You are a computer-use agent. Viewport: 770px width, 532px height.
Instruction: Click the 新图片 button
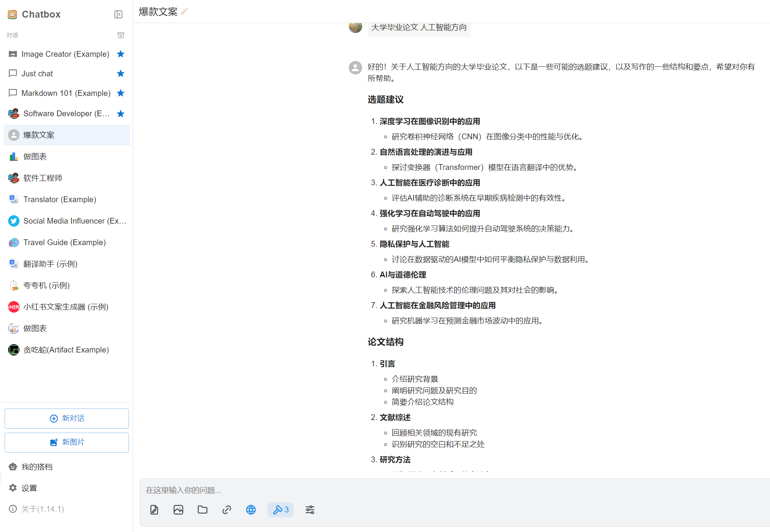[x=67, y=442]
